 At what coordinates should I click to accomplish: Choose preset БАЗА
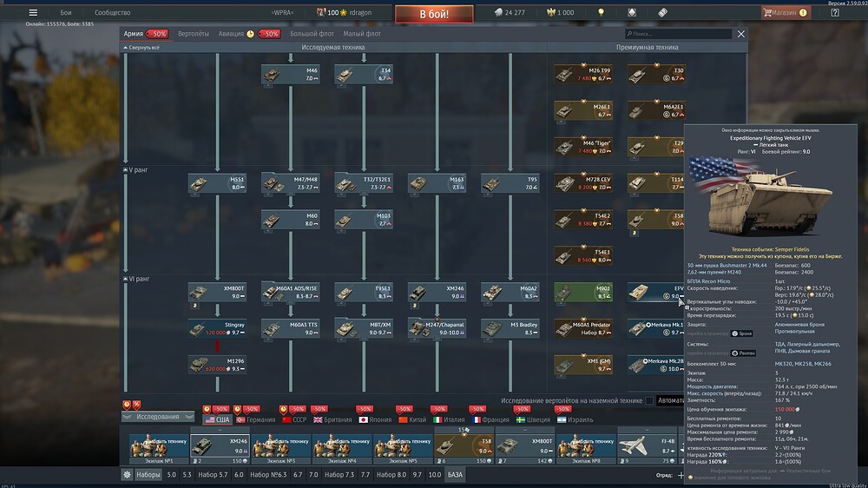pyautogui.click(x=455, y=475)
